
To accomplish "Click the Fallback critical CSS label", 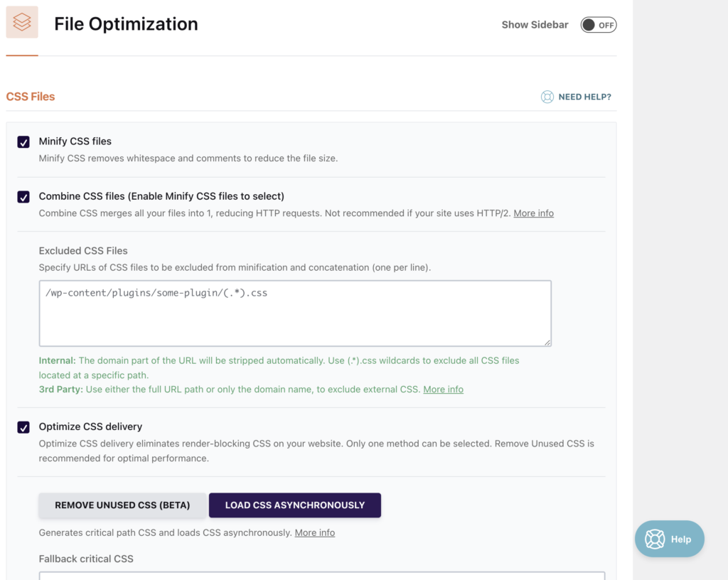I will (x=86, y=559).
